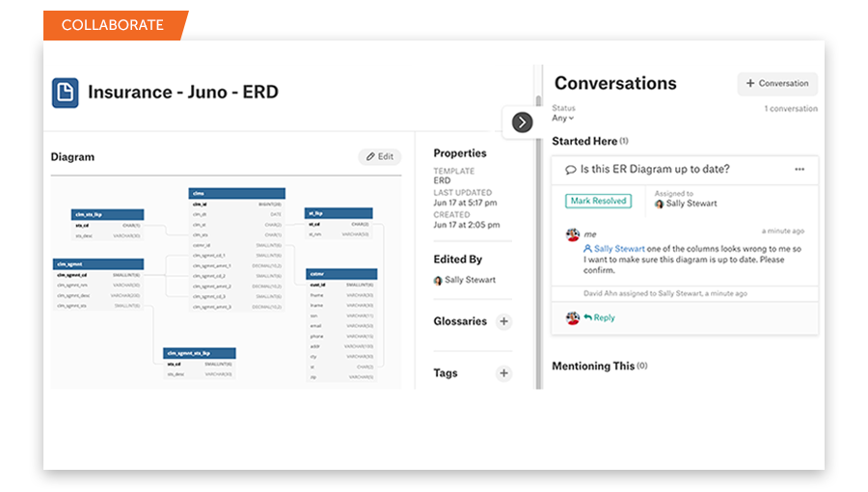Click the avatar beside the Reply link
Image resolution: width=868 pixels, height=492 pixels.
(x=572, y=317)
